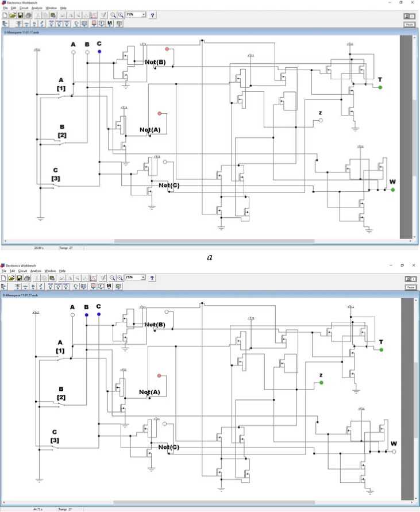The height and width of the screenshot is (512, 420).
Task: Open zoom percentage dropdown in bottom window
Action: [x=142, y=277]
